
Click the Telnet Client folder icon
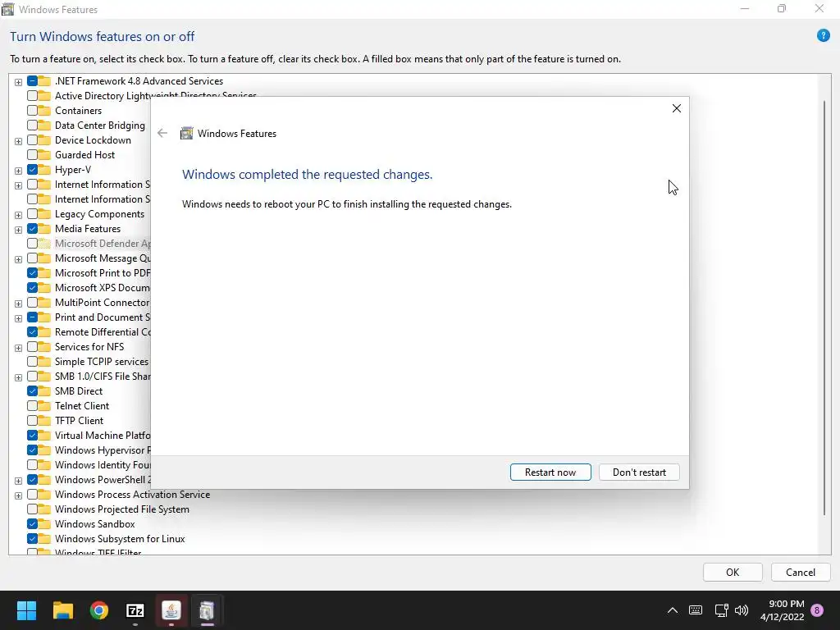coord(44,405)
